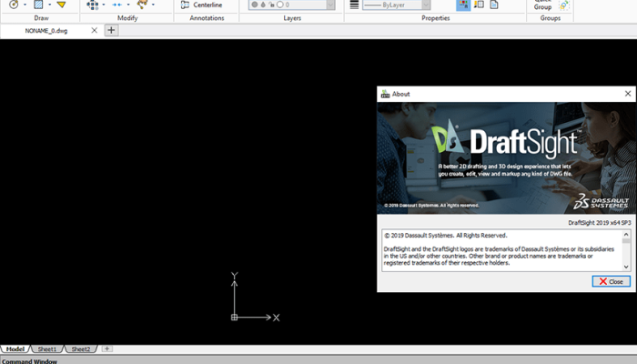Click the blue arrows Modify tool

(117, 5)
